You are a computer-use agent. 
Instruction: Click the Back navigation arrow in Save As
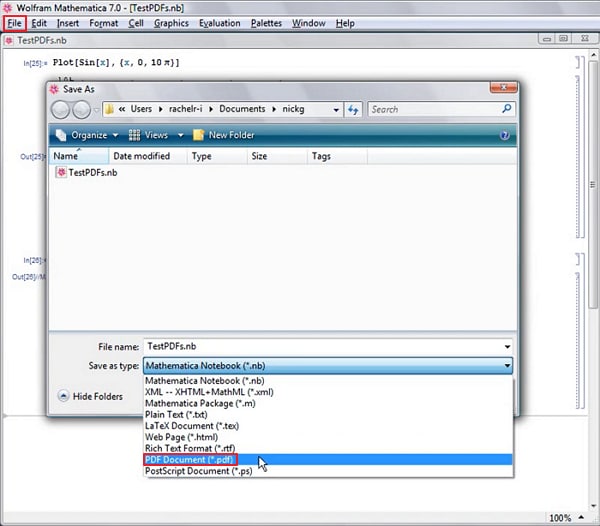coord(60,110)
